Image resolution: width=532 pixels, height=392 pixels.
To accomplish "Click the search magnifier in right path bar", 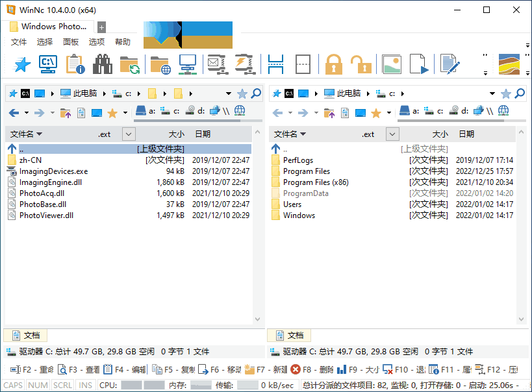I will (520, 93).
